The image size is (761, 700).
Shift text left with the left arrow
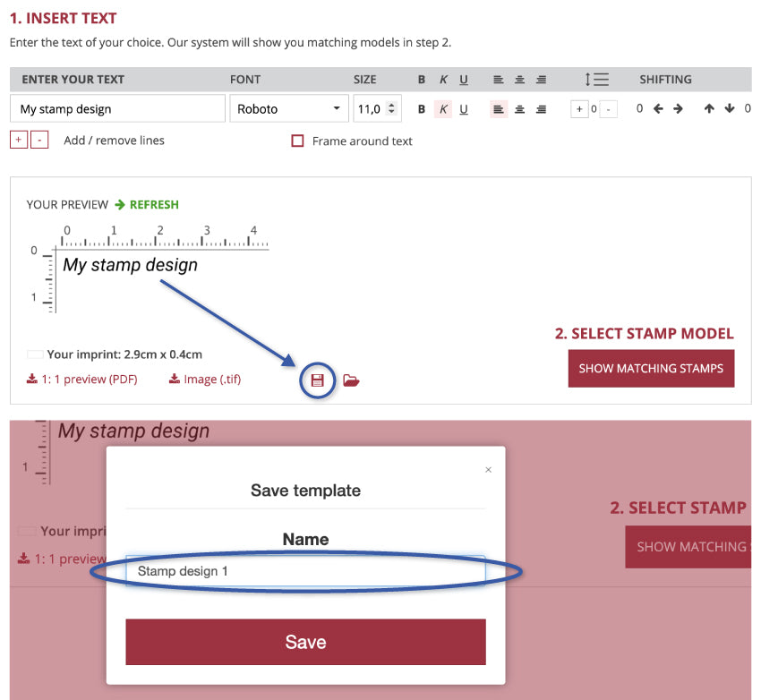tap(658, 109)
